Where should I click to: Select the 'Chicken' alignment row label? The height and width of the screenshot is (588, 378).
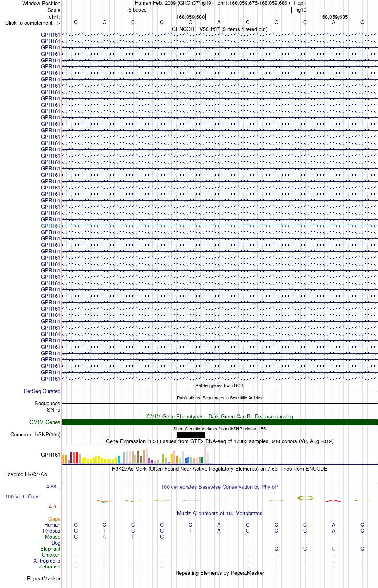click(x=51, y=555)
